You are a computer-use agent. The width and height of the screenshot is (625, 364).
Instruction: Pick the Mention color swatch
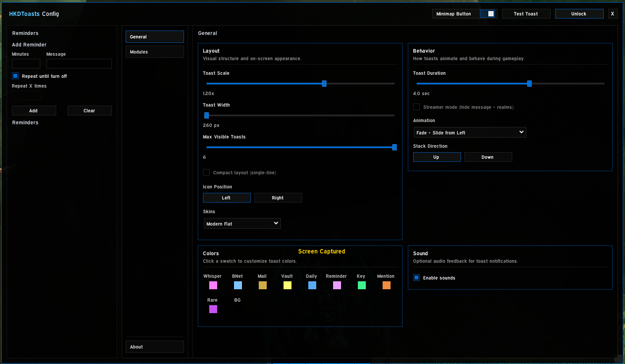(387, 285)
